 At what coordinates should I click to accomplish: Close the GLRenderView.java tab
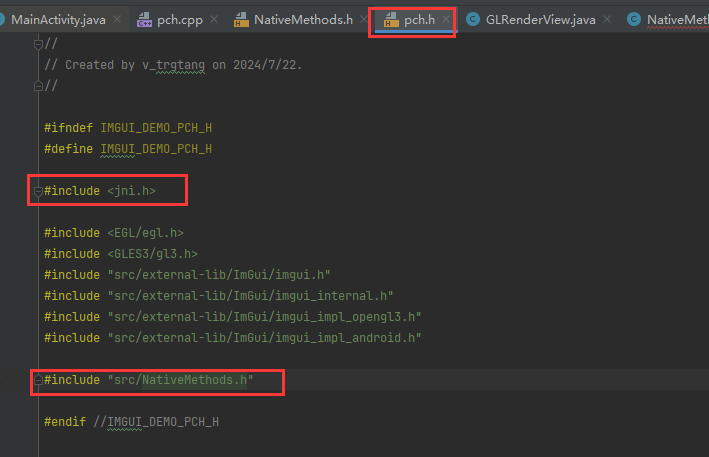[x=609, y=20]
